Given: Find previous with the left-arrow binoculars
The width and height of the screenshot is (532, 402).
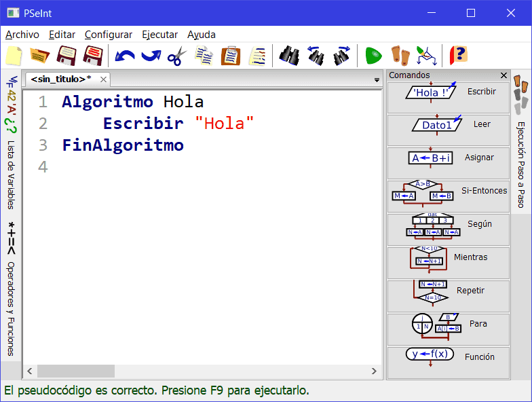Looking at the screenshot, I should coord(316,56).
